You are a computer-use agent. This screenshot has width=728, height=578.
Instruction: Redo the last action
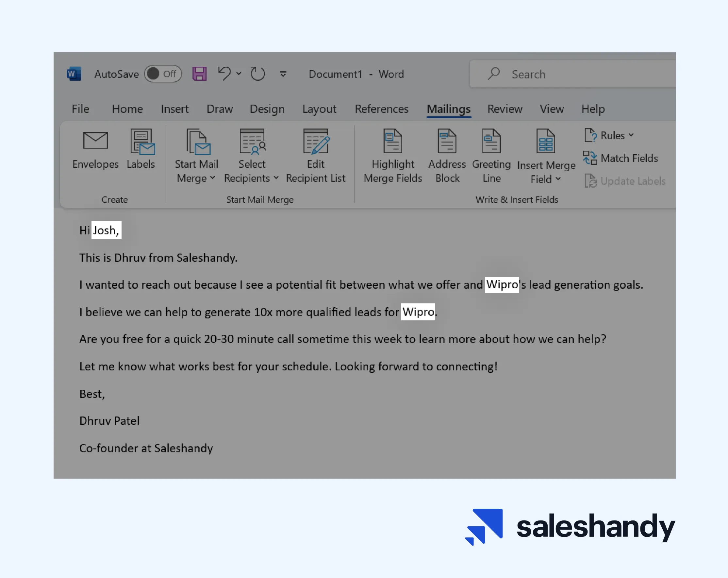pos(257,74)
